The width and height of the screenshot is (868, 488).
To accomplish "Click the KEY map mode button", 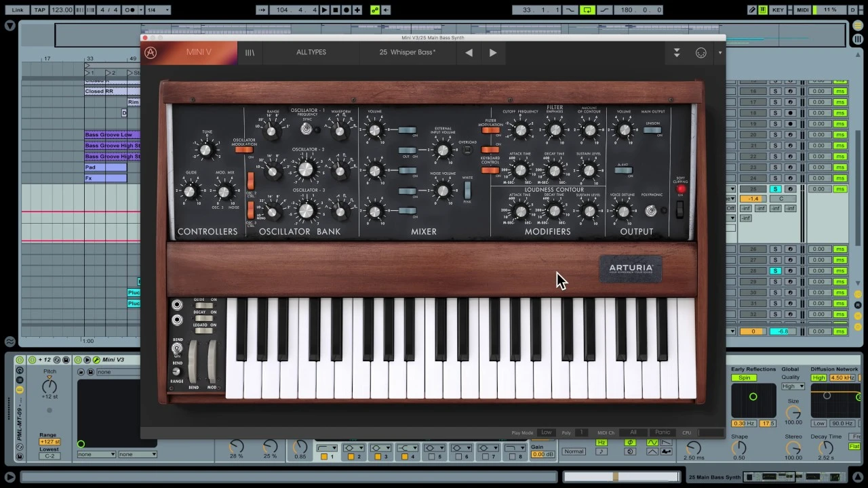I will [778, 10].
